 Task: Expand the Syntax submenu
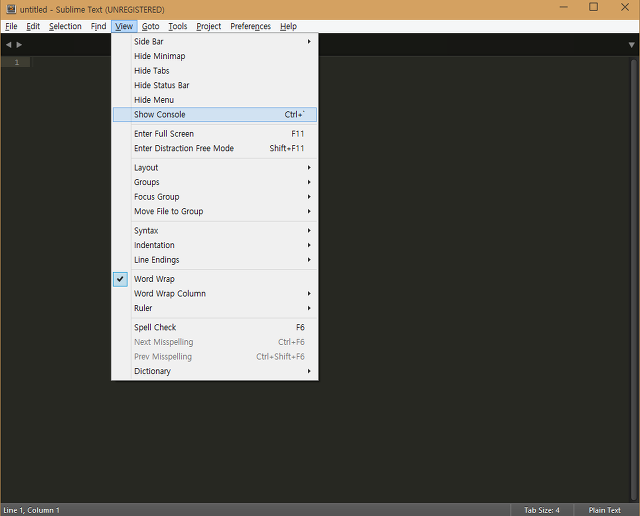[x=215, y=231]
